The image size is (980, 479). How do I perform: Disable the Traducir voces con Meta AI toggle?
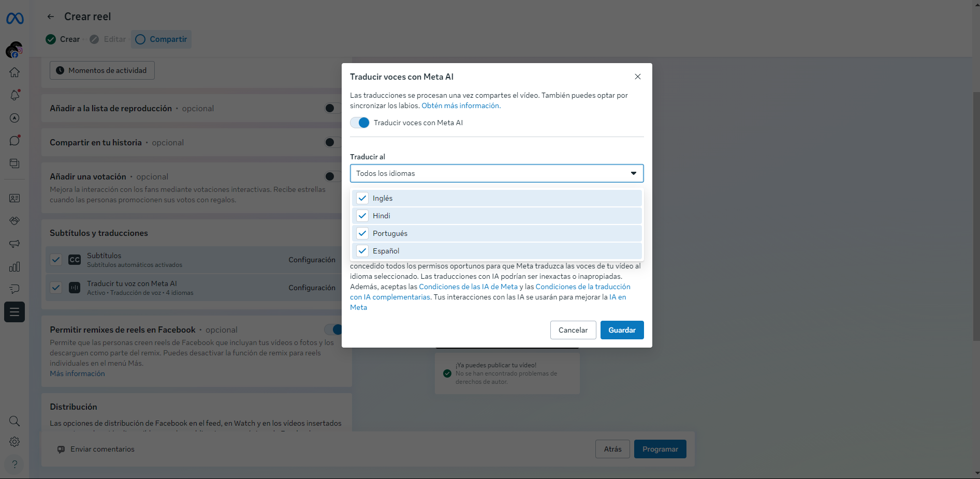point(360,123)
